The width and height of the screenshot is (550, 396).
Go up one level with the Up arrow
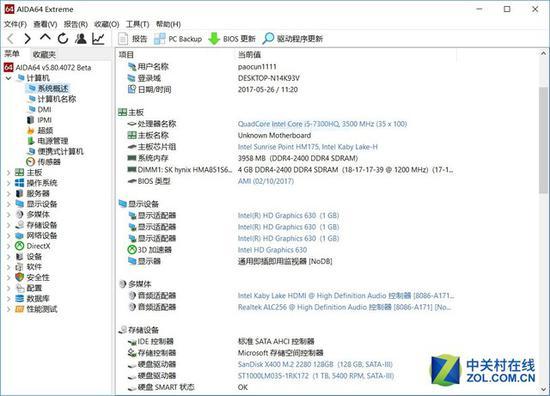point(45,37)
